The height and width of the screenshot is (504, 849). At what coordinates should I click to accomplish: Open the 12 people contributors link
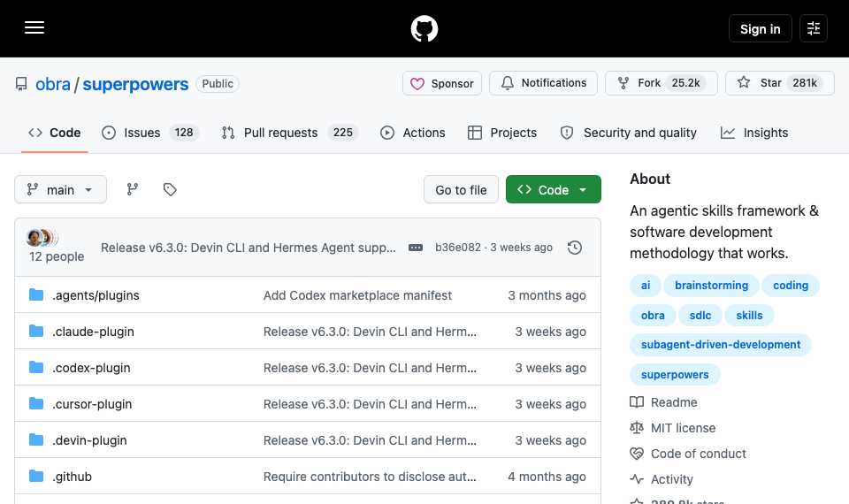coord(57,256)
